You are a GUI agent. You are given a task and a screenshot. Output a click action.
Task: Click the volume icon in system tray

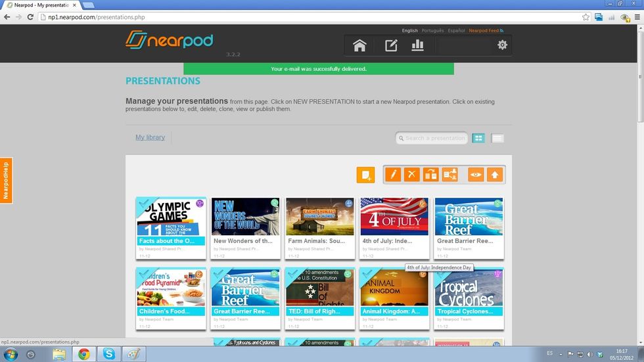pos(590,354)
